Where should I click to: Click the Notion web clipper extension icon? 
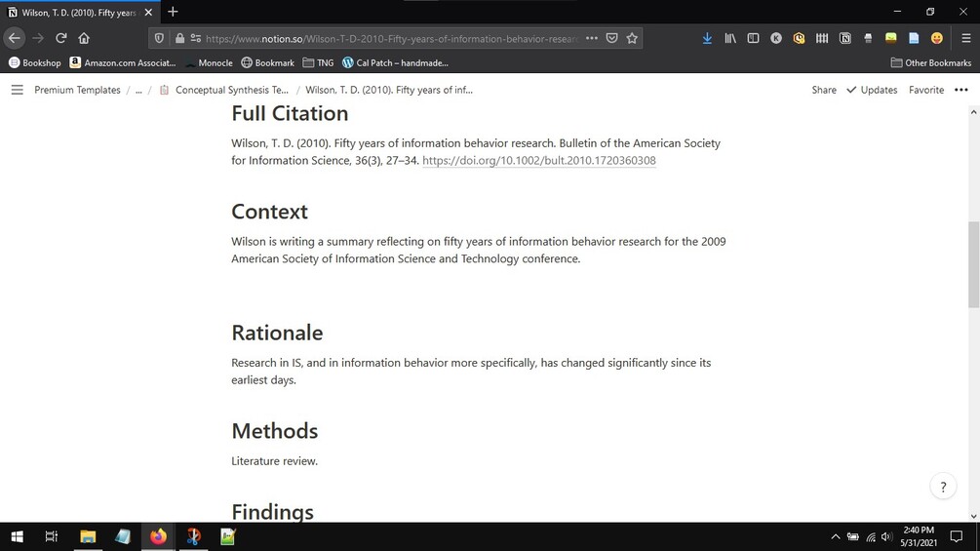coord(845,38)
